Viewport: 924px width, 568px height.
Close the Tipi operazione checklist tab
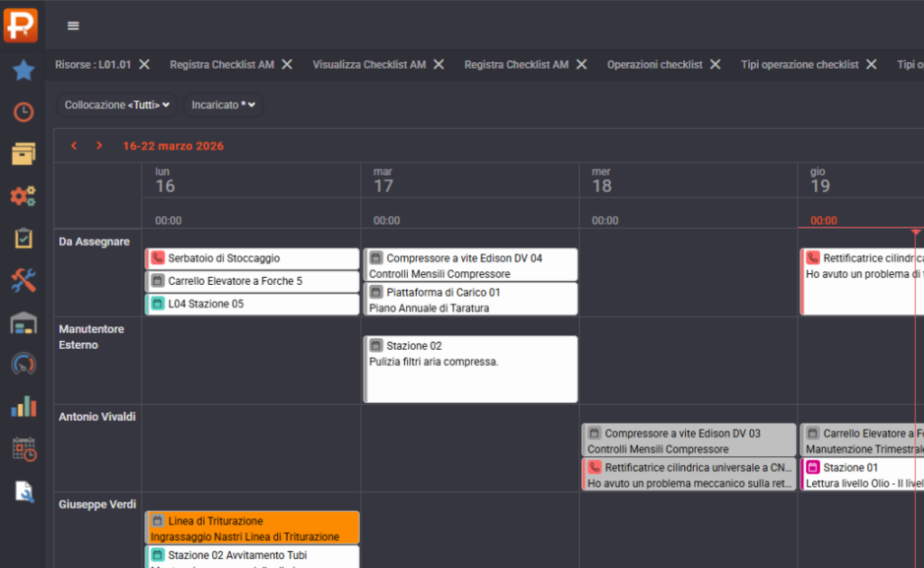pos(872,64)
